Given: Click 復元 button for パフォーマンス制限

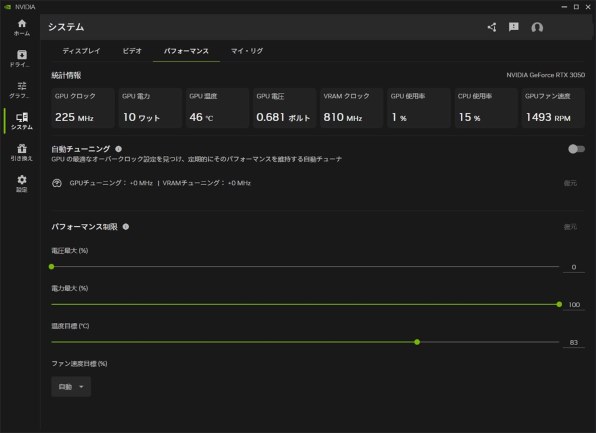Looking at the screenshot, I should pos(570,227).
